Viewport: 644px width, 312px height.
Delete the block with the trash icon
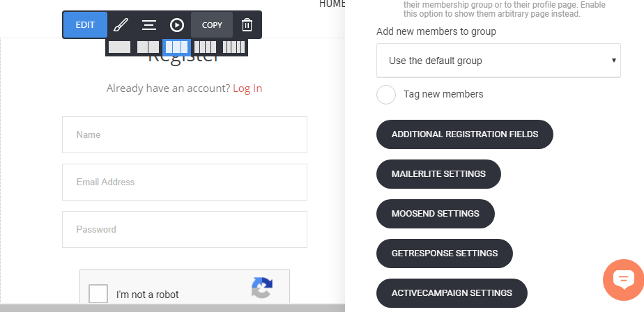(247, 25)
